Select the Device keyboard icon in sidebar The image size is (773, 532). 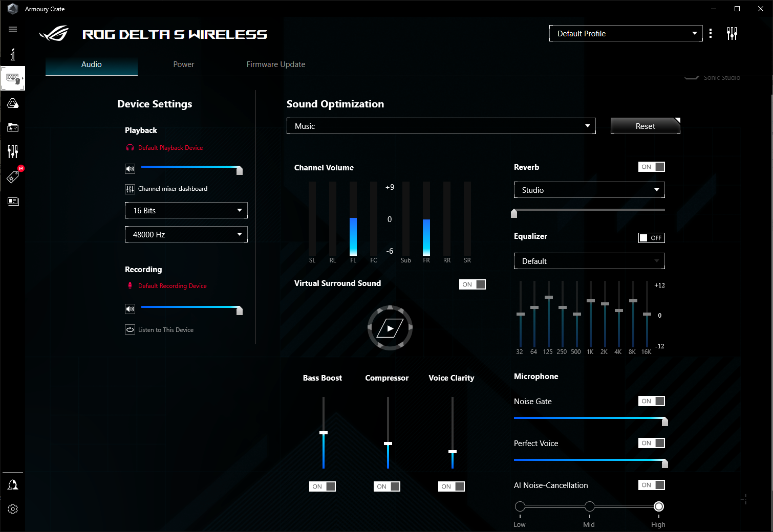click(13, 78)
